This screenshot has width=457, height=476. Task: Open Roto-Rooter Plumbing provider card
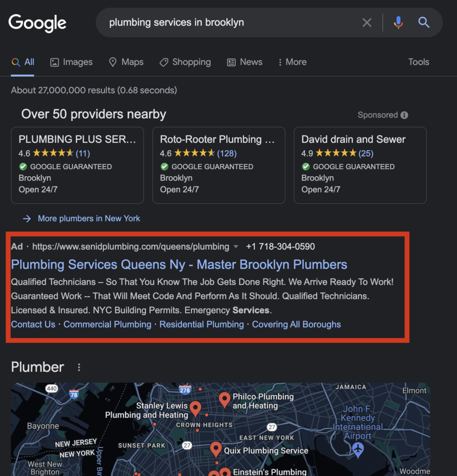[x=219, y=165]
